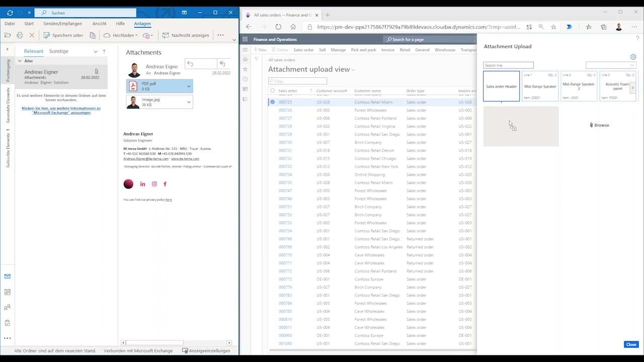The height and width of the screenshot is (362, 644).
Task: Click the blue Close button in panel
Action: coord(631,344)
